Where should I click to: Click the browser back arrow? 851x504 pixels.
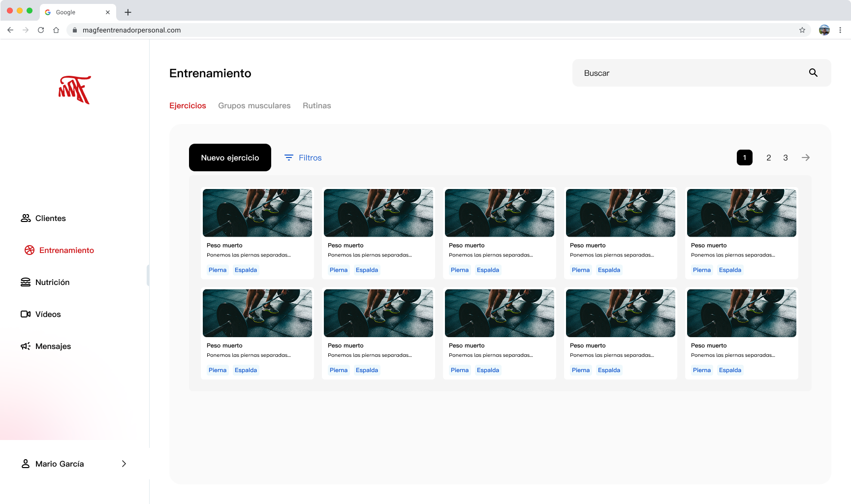click(x=10, y=30)
